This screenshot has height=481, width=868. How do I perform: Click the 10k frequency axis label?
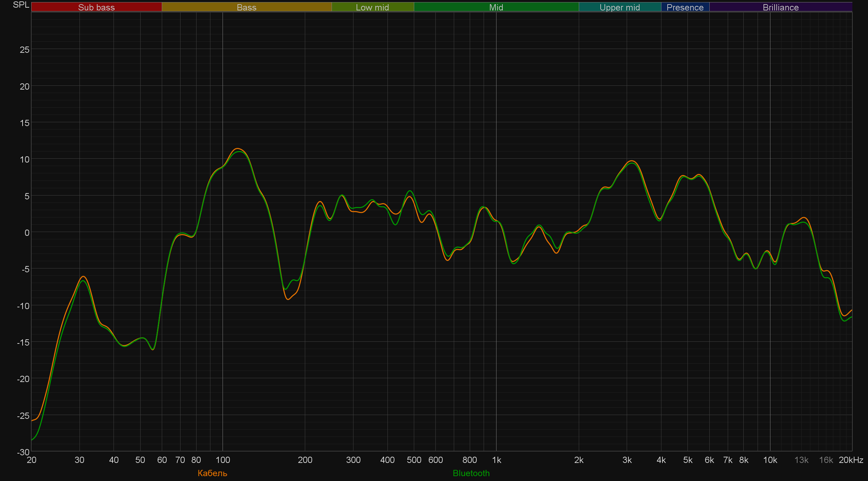770,460
